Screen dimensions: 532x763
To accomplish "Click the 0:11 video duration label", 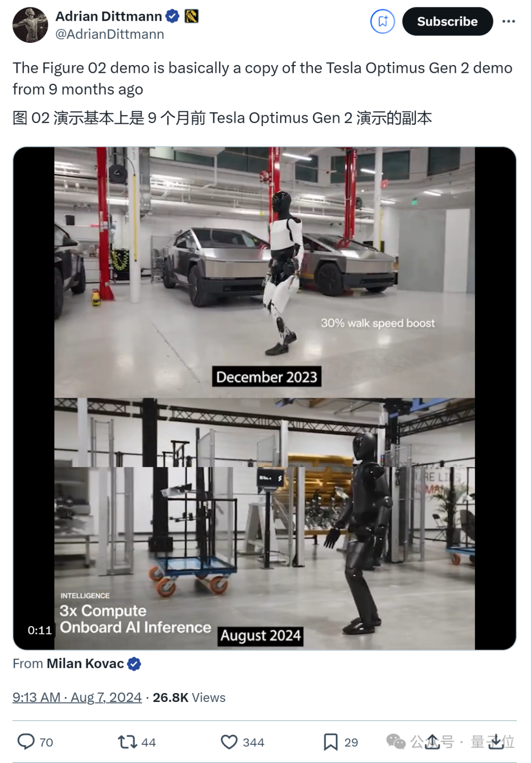I will [x=39, y=630].
